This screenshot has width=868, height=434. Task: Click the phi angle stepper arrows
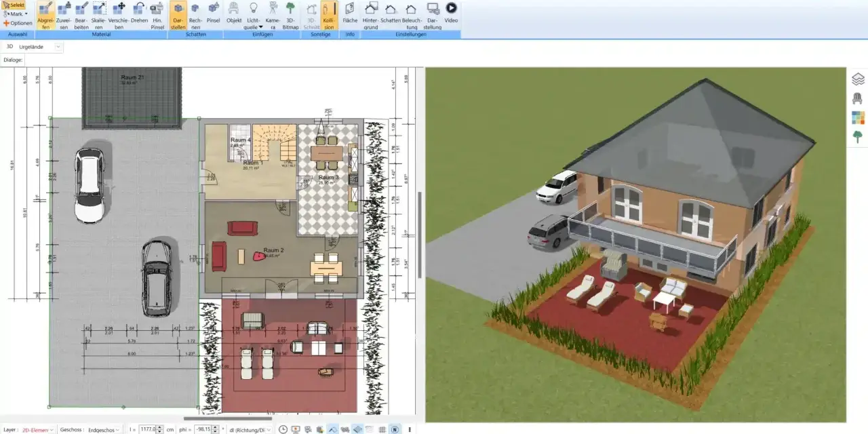(x=215, y=429)
